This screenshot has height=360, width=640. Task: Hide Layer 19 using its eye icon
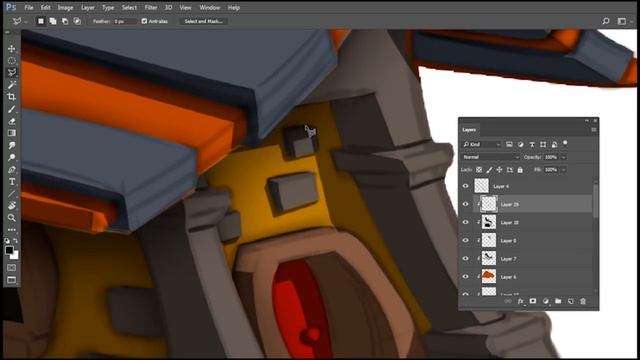click(466, 204)
